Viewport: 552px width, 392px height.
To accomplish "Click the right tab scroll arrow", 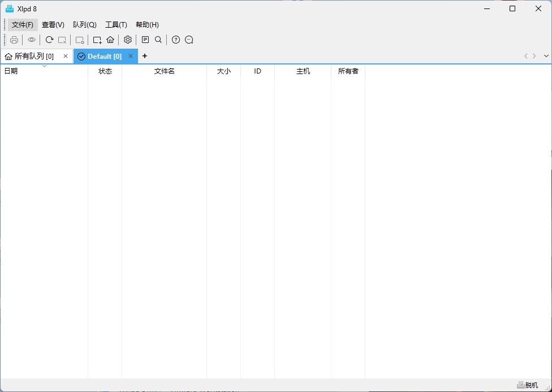I will [x=534, y=56].
